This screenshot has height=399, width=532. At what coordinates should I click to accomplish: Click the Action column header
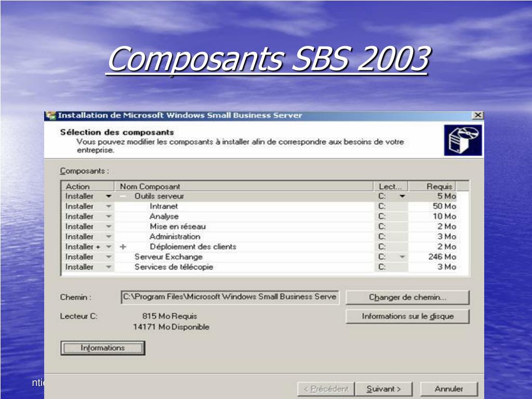pyautogui.click(x=87, y=187)
